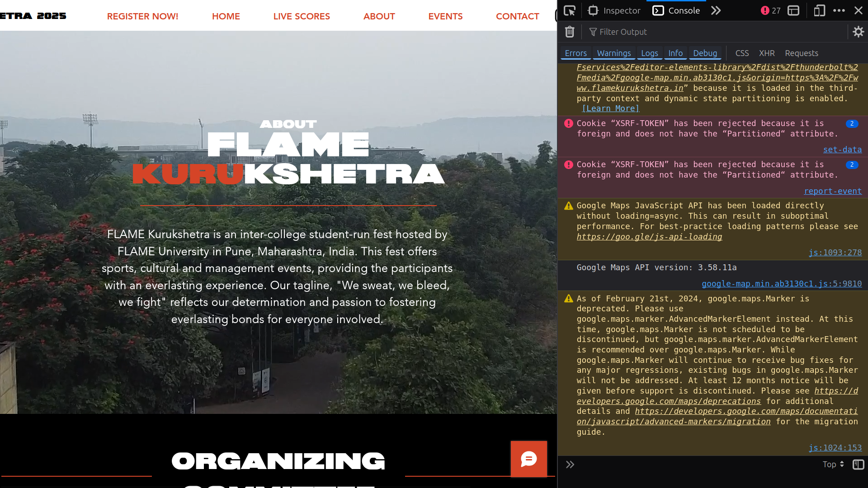The image size is (868, 488).
Task: Click the error count badge
Action: click(x=771, y=10)
